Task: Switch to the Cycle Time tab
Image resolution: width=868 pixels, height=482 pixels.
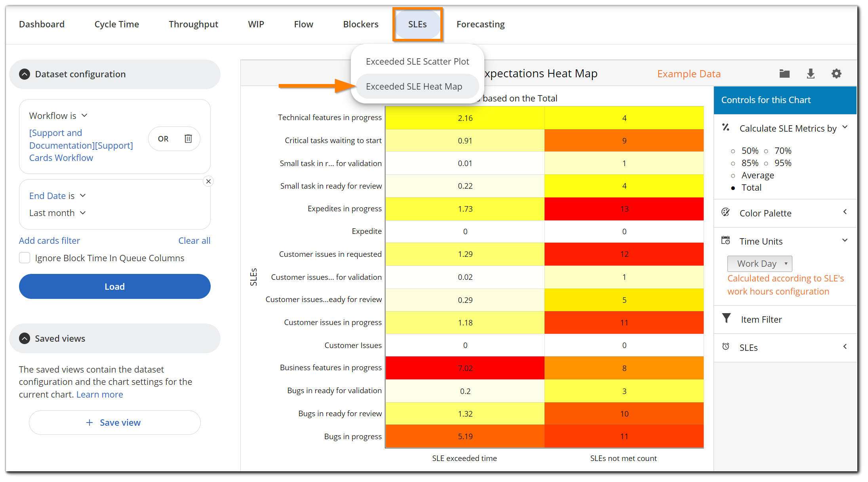Action: pos(116,24)
